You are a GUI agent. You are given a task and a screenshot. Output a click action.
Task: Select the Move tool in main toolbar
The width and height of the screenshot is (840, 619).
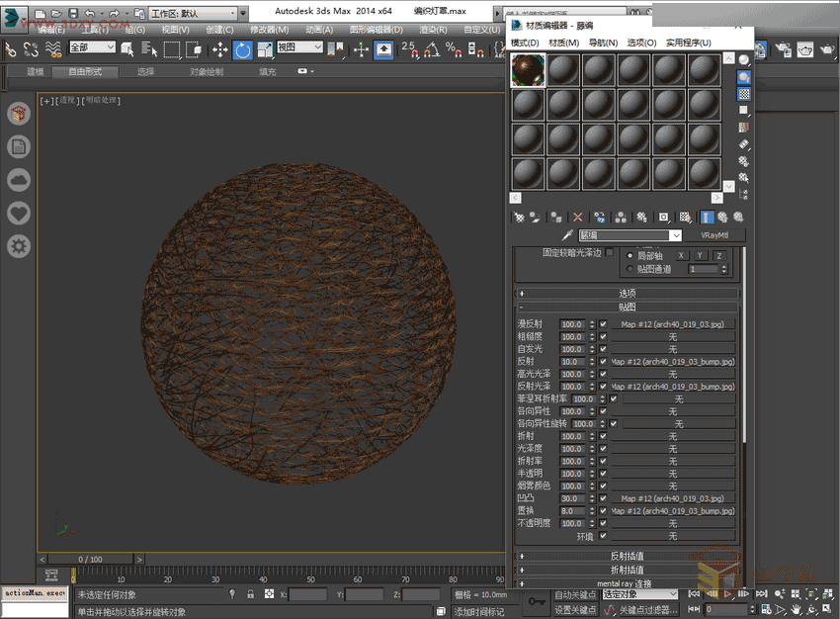point(219,48)
